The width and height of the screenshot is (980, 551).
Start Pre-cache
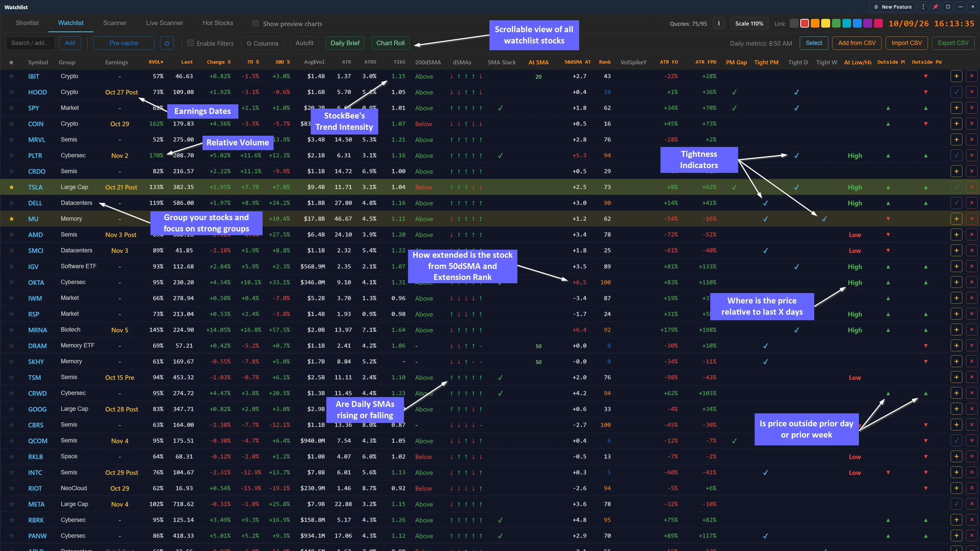[x=124, y=43]
